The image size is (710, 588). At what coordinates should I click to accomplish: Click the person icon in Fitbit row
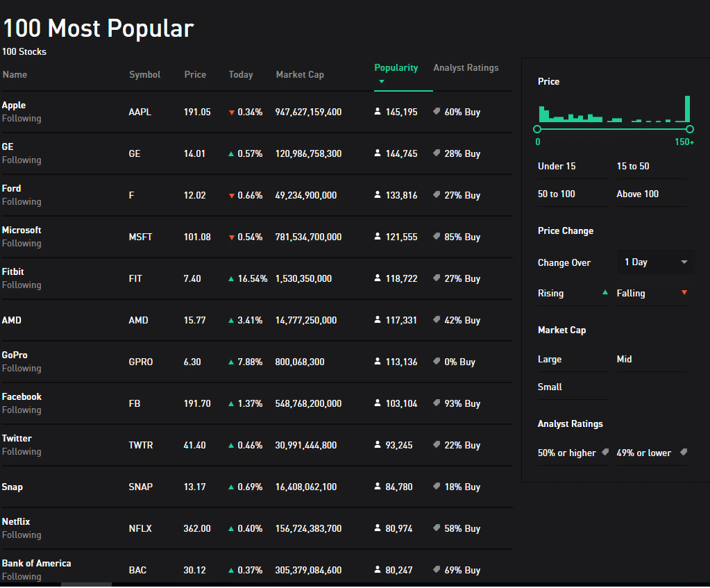click(377, 278)
